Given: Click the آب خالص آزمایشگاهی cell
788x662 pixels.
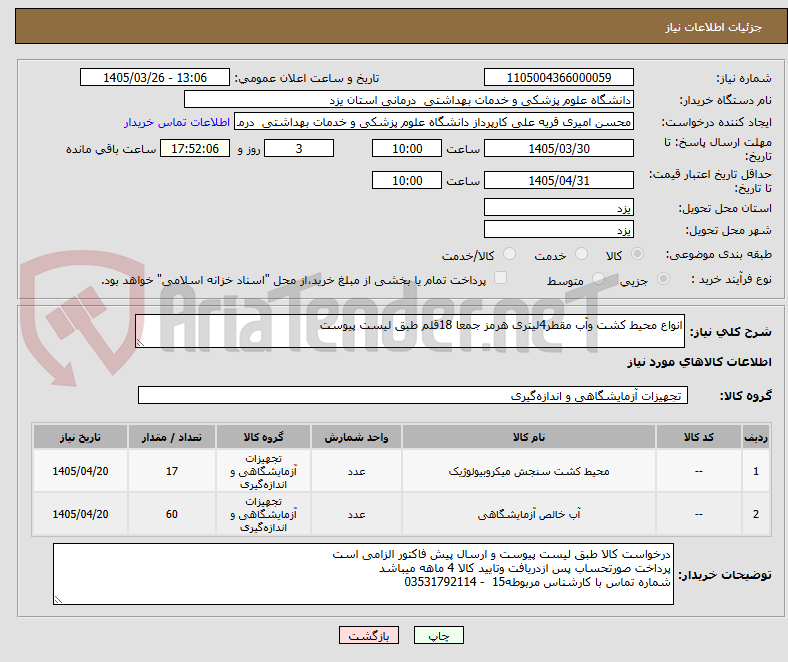Looking at the screenshot, I should pos(529,514).
